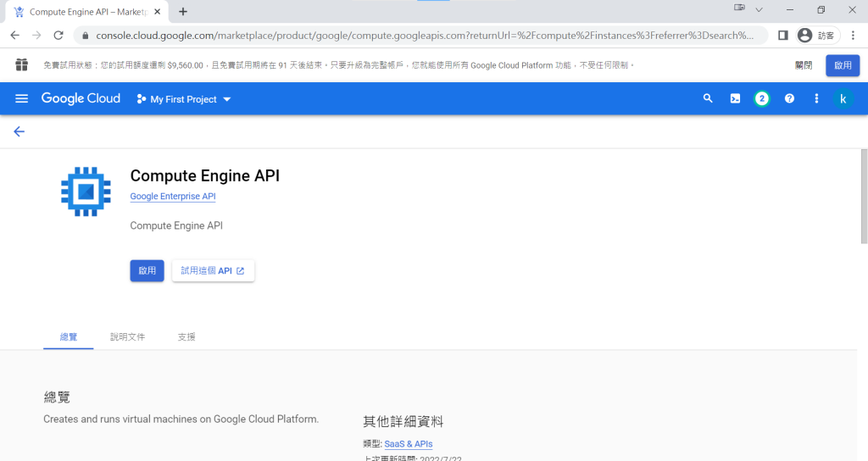Click the browser forward arrow
Screen dimensions: 868x461
(x=36, y=36)
